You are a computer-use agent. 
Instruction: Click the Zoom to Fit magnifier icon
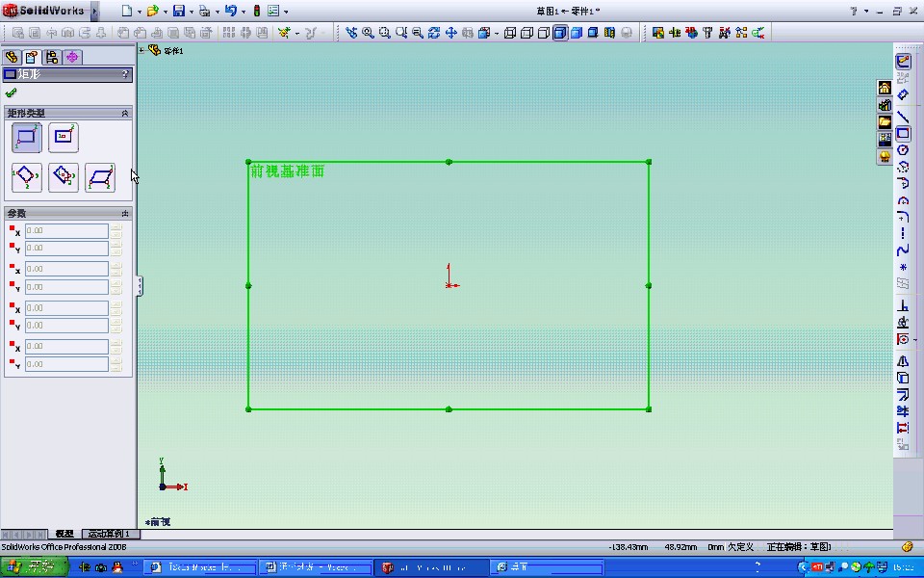click(x=368, y=33)
